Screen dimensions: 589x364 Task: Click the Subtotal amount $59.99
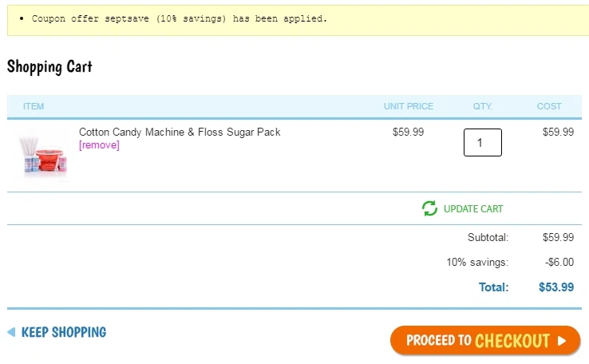[558, 237]
